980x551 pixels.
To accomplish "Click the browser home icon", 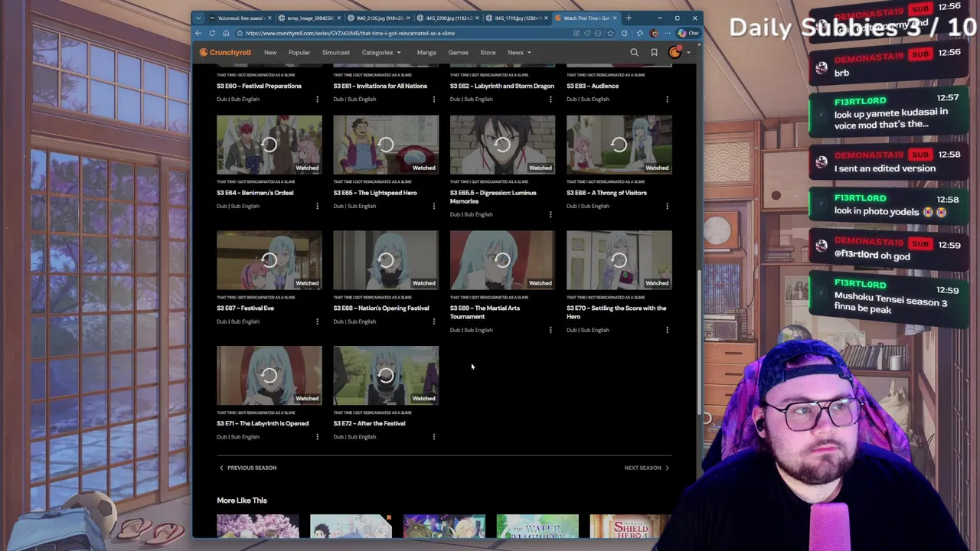I will (226, 33).
